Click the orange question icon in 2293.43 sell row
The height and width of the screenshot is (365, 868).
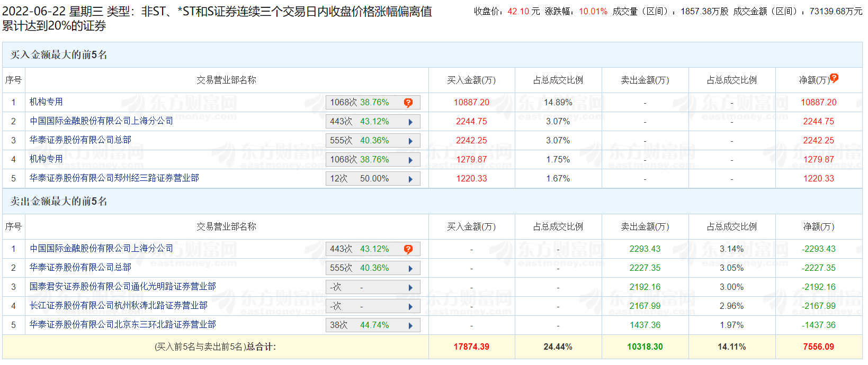click(x=408, y=249)
